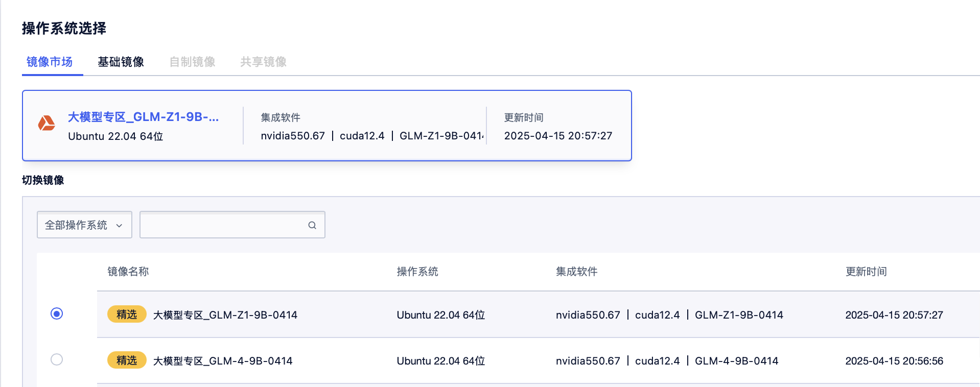This screenshot has width=980, height=387.
Task: Click the 更新时间 column header in table
Action: pyautogui.click(x=866, y=272)
